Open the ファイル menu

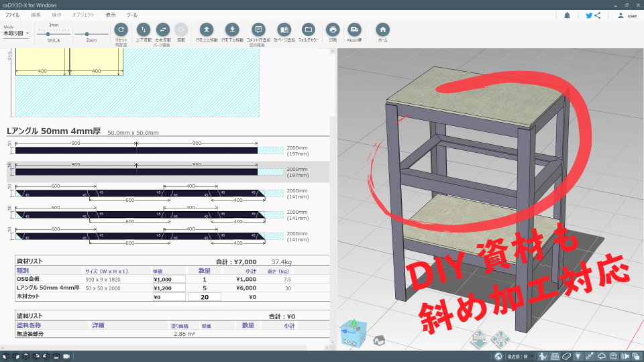[12, 15]
